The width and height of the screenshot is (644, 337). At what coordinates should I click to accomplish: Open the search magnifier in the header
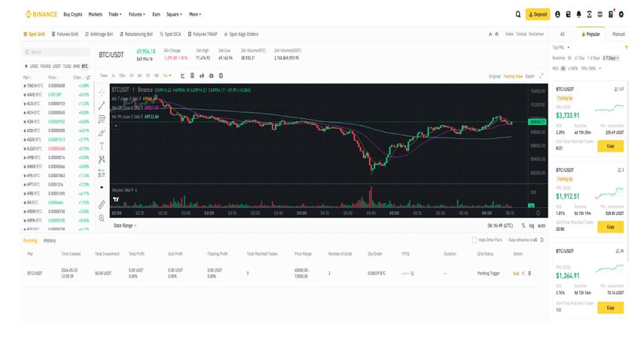[518, 14]
